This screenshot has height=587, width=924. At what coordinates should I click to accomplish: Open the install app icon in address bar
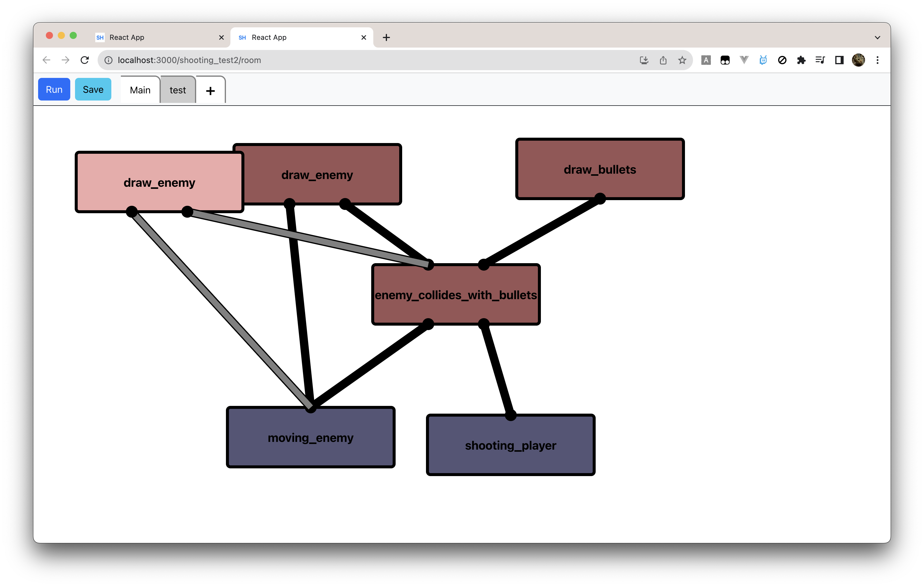point(644,60)
